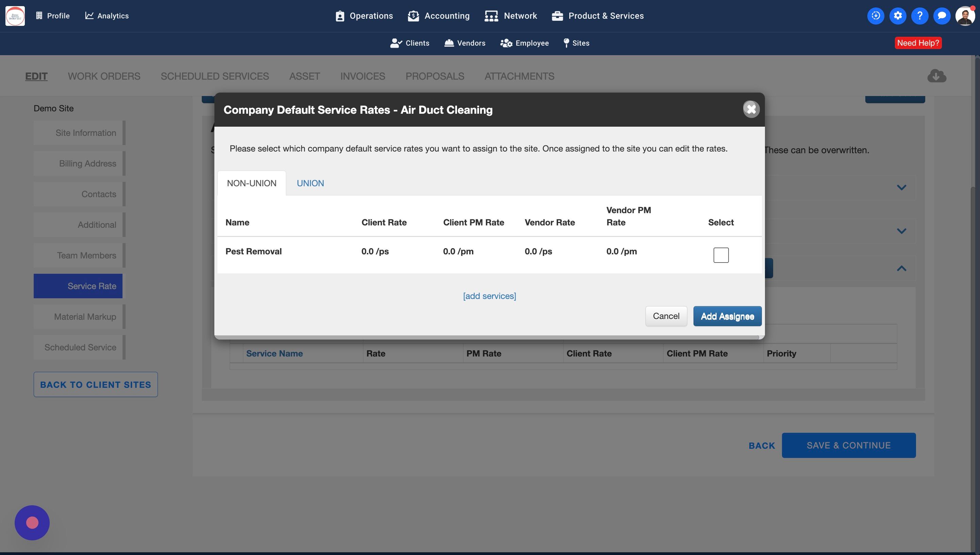Click the cloud download icon
The height and width of the screenshot is (555, 980).
pos(936,76)
